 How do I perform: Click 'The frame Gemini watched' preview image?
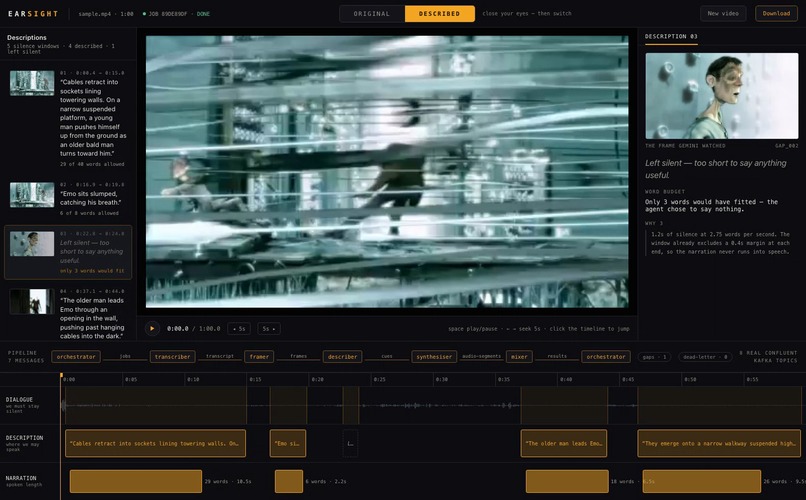(x=722, y=96)
